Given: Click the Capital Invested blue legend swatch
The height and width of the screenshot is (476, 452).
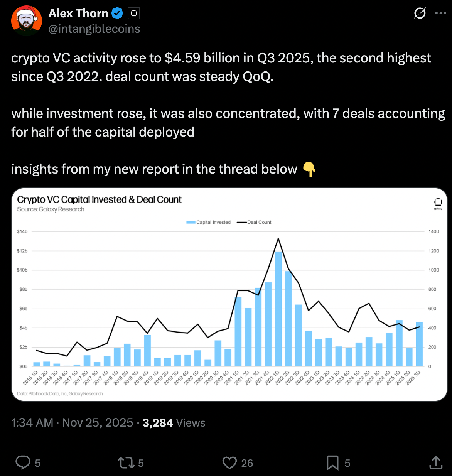Looking at the screenshot, I should (x=191, y=222).
